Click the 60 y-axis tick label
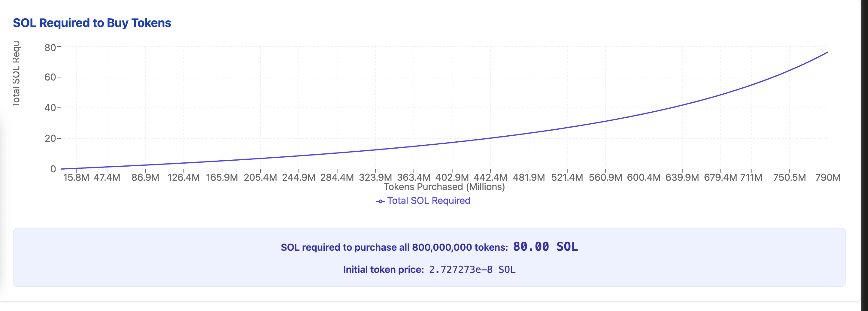Screen dimensions: 868x311 click(50, 77)
